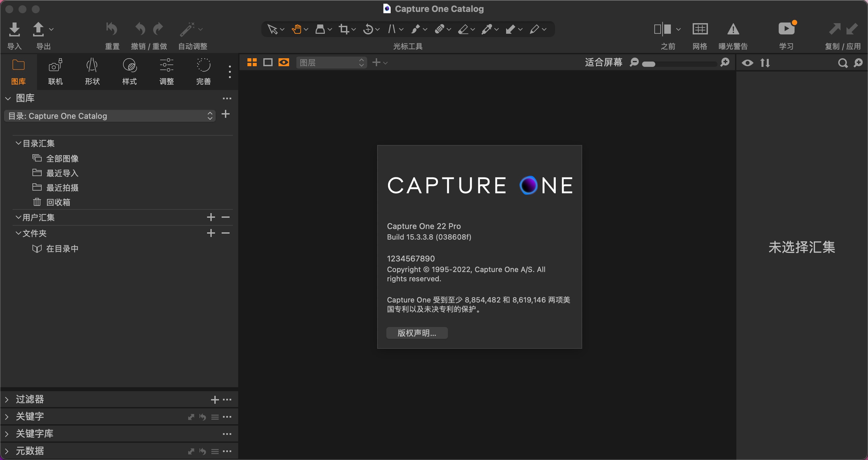Switch to the Library (图库) tool tab
The height and width of the screenshot is (460, 868).
[18, 72]
